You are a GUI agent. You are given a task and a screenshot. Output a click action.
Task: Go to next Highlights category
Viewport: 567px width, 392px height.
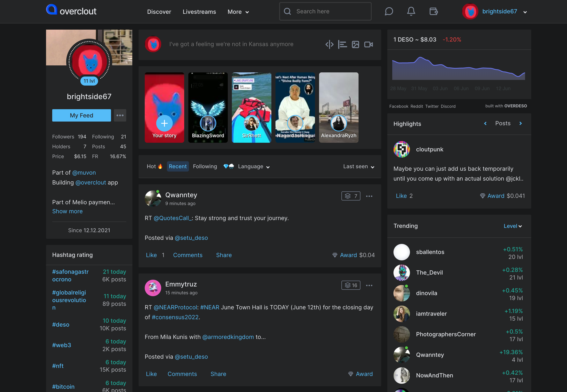(520, 124)
